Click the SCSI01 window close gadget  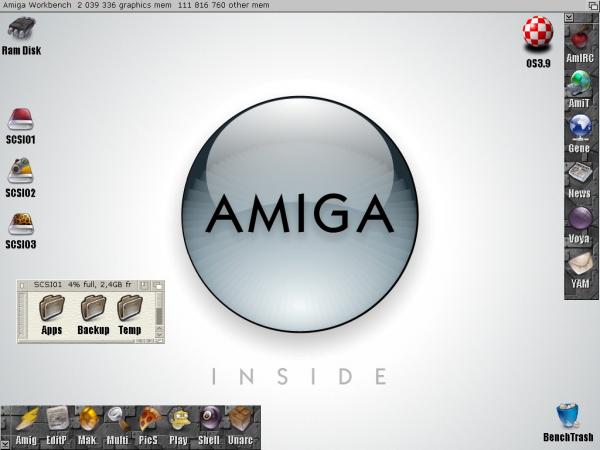click(x=22, y=285)
